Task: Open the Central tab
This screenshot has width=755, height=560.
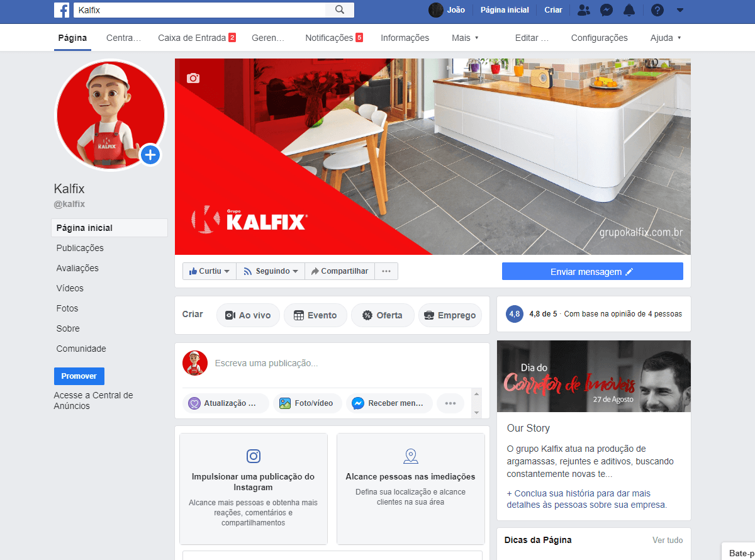Action: (123, 38)
